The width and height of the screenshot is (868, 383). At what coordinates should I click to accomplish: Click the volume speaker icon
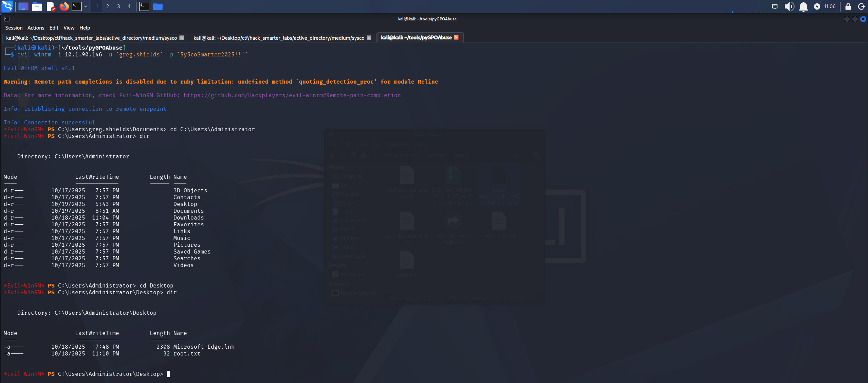789,6
